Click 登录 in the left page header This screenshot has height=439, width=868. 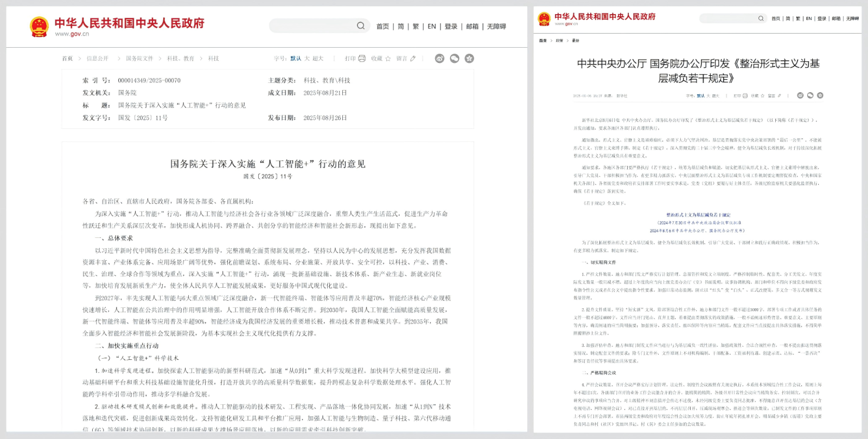451,27
